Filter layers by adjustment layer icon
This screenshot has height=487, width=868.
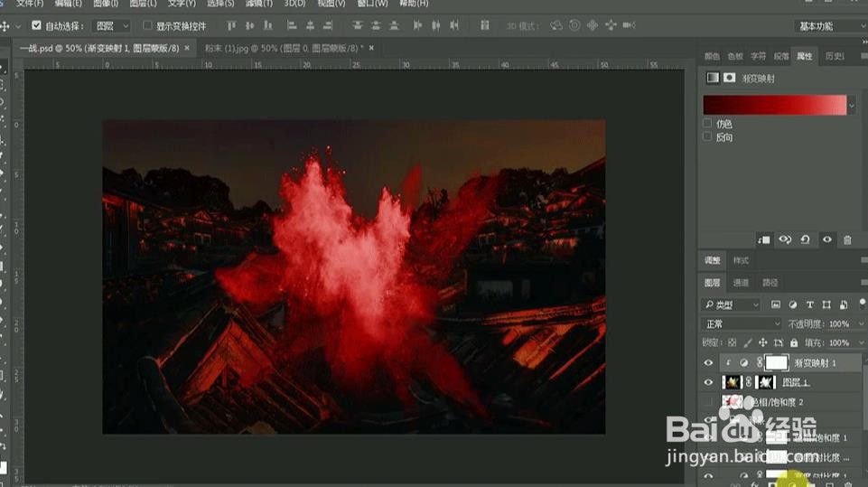pyautogui.click(x=793, y=304)
